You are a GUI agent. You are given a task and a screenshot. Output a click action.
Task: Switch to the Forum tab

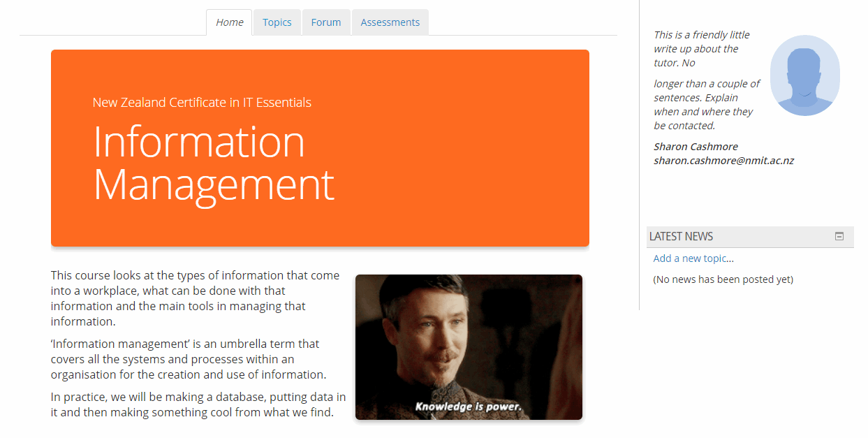pyautogui.click(x=325, y=22)
